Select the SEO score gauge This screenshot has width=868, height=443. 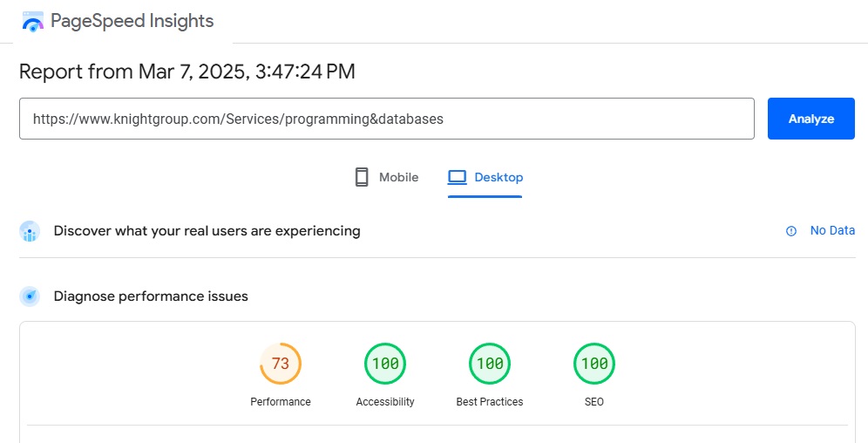594,364
